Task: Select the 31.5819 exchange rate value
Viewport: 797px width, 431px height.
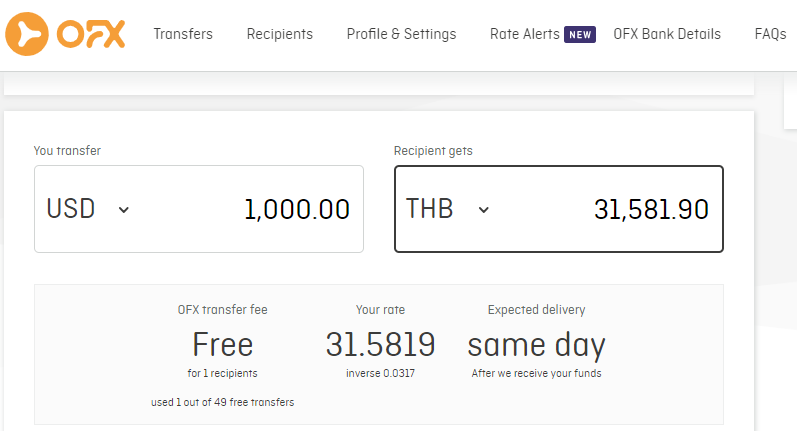Action: pos(380,345)
